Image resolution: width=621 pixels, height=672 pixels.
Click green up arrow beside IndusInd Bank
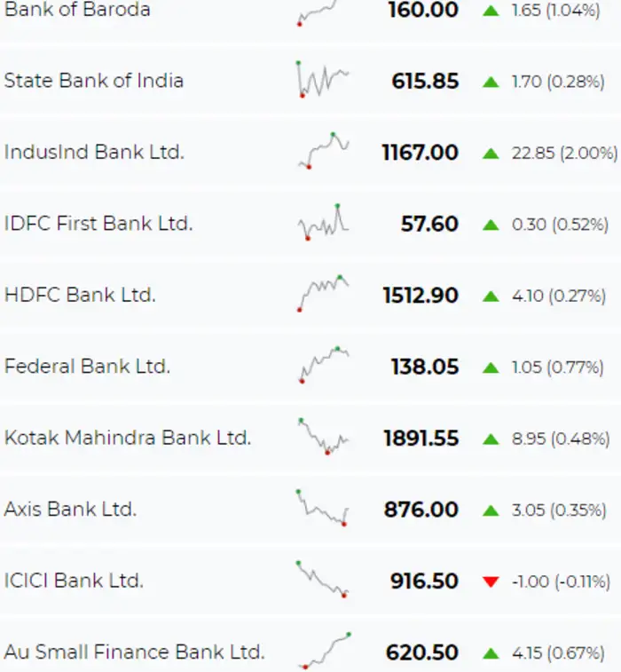pos(491,153)
